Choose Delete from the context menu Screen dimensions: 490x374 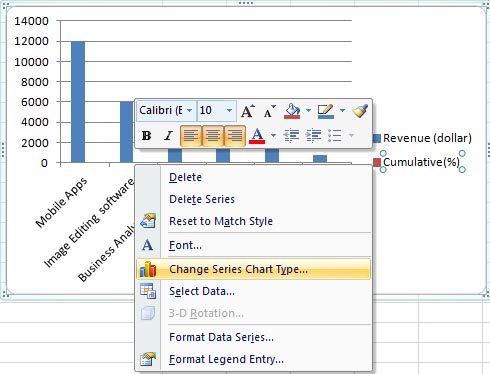253,177
